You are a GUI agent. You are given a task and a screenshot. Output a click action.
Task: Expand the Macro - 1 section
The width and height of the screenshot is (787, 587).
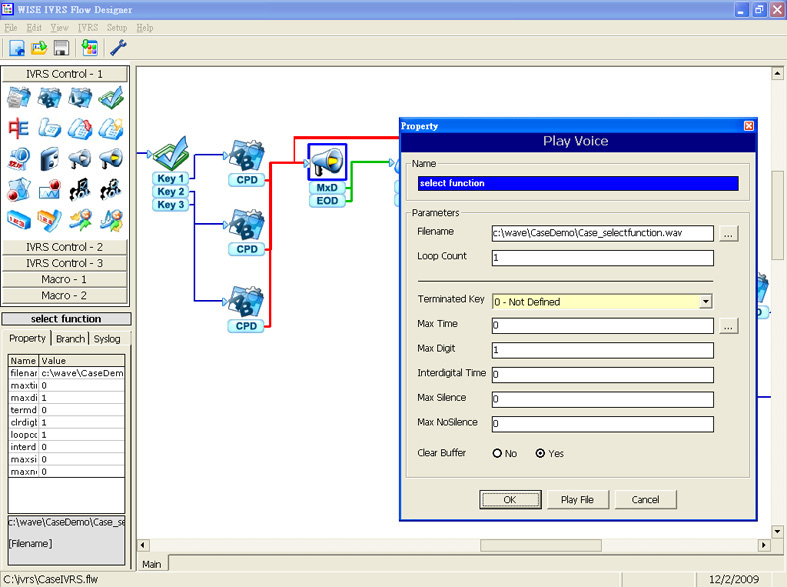pos(65,279)
